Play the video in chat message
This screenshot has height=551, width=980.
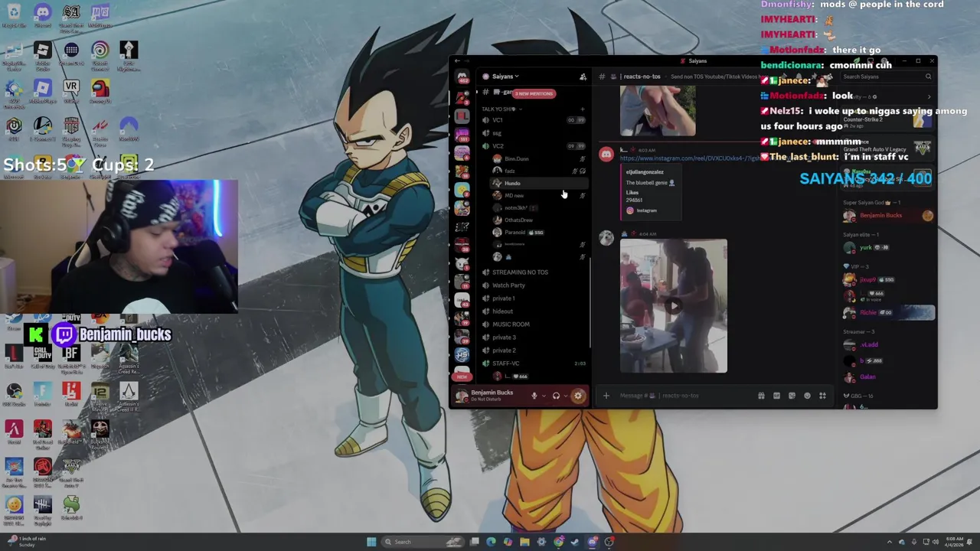674,306
